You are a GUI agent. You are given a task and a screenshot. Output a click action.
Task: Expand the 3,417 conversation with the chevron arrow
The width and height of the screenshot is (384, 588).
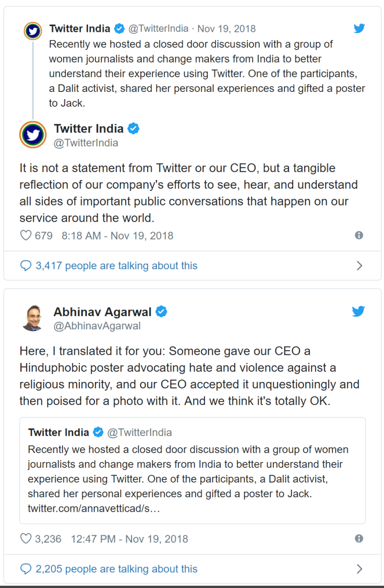pyautogui.click(x=359, y=266)
